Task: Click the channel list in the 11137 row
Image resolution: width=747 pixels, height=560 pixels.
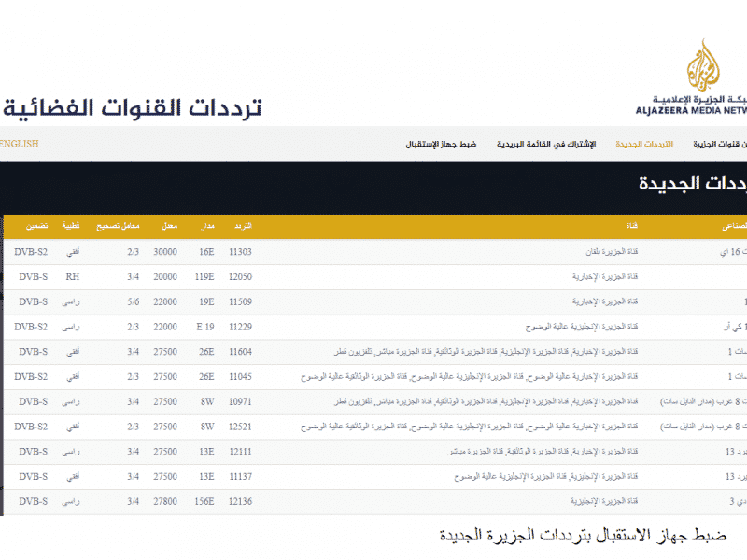Action: pyautogui.click(x=546, y=477)
